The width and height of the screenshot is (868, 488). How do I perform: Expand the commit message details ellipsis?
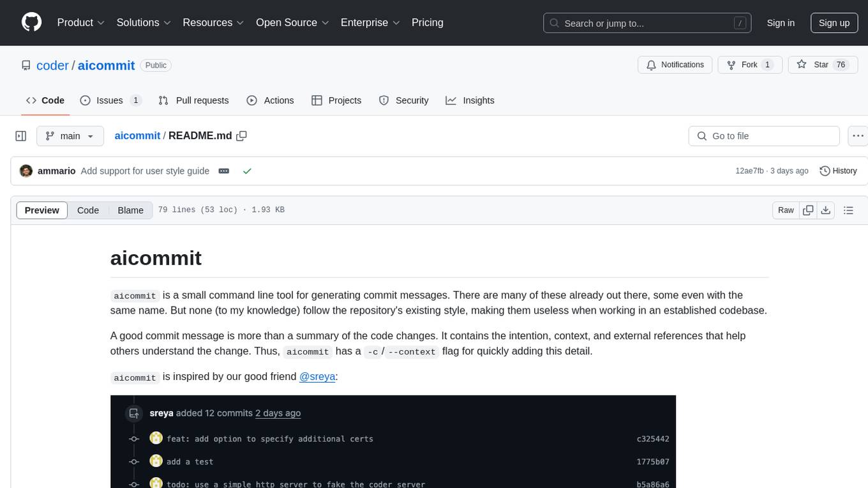[224, 171]
